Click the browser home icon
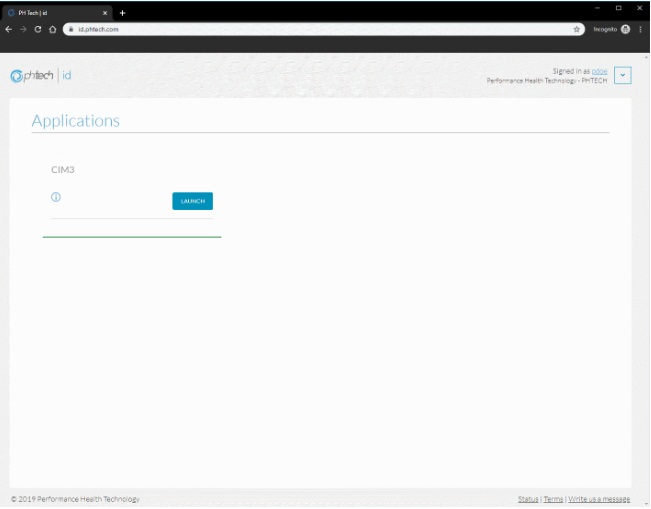This screenshot has height=509, width=651. point(52,30)
